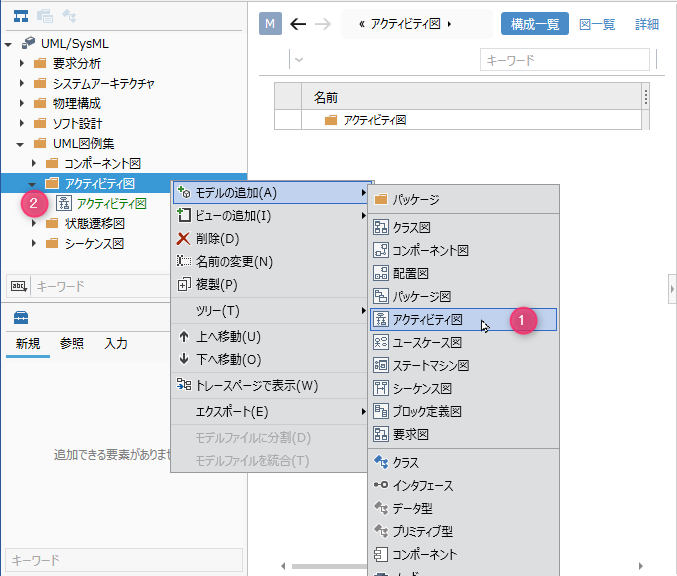The image size is (677, 576).
Task: Click the abc keyword filter icon
Action: coord(19,286)
